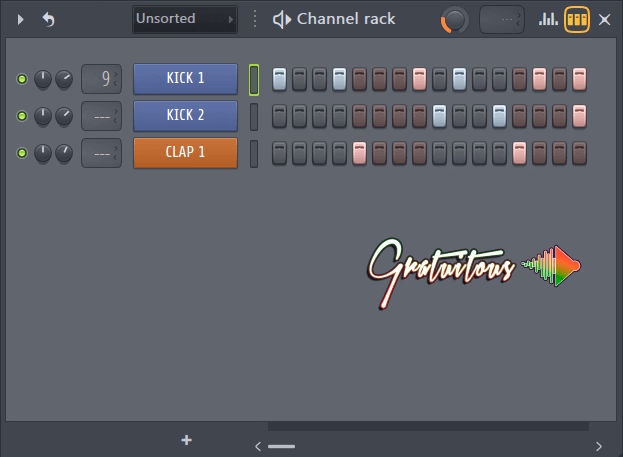Toggle CLAP 1 step 16
The width and height of the screenshot is (623, 457).
579,153
